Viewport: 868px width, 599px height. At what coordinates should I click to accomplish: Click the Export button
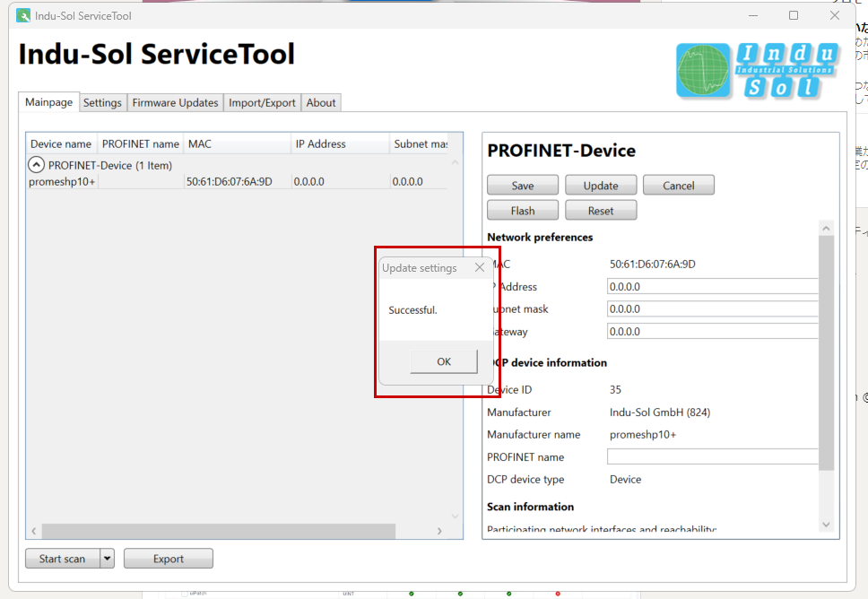(x=169, y=559)
